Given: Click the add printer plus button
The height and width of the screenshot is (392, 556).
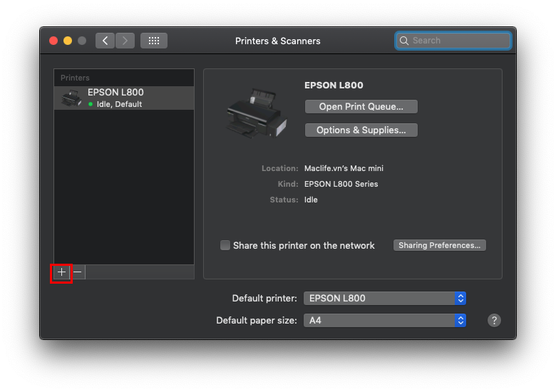Looking at the screenshot, I should 61,272.
